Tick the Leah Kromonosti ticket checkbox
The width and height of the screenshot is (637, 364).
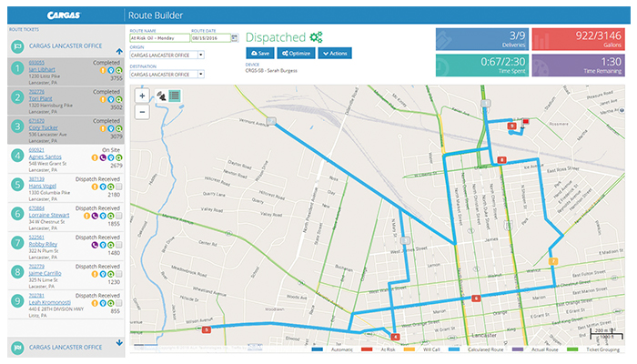[x=118, y=302]
